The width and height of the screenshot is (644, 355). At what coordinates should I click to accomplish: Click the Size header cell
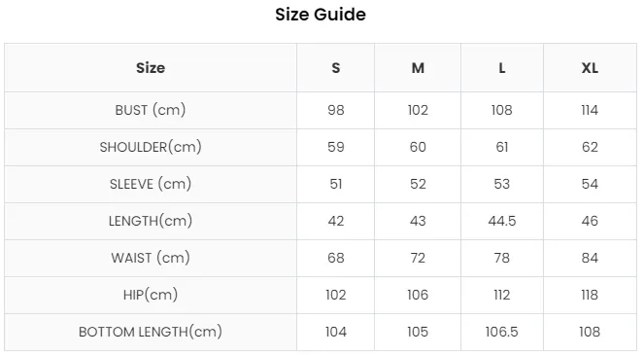pyautogui.click(x=151, y=68)
